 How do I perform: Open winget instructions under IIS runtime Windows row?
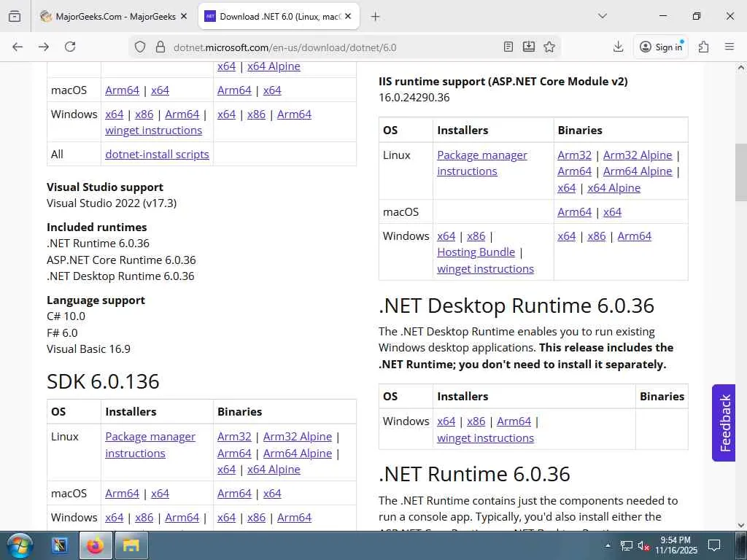point(485,268)
